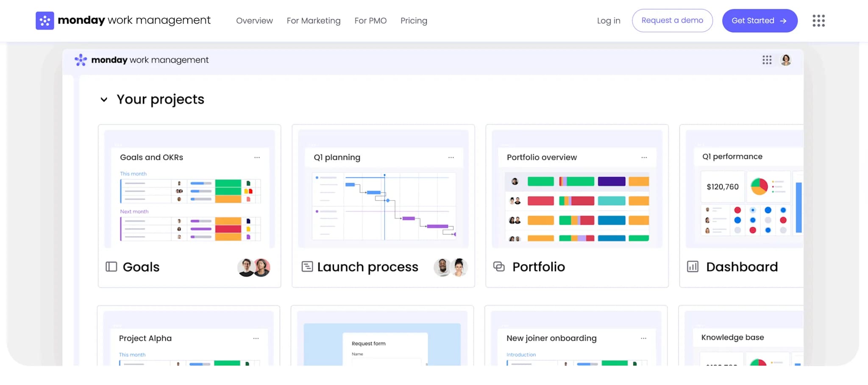Click the Request a demo button

[x=672, y=20]
